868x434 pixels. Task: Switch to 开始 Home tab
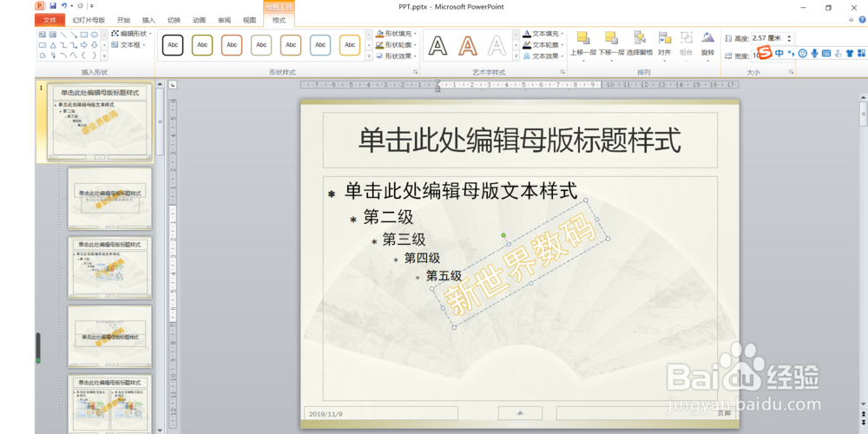[123, 21]
